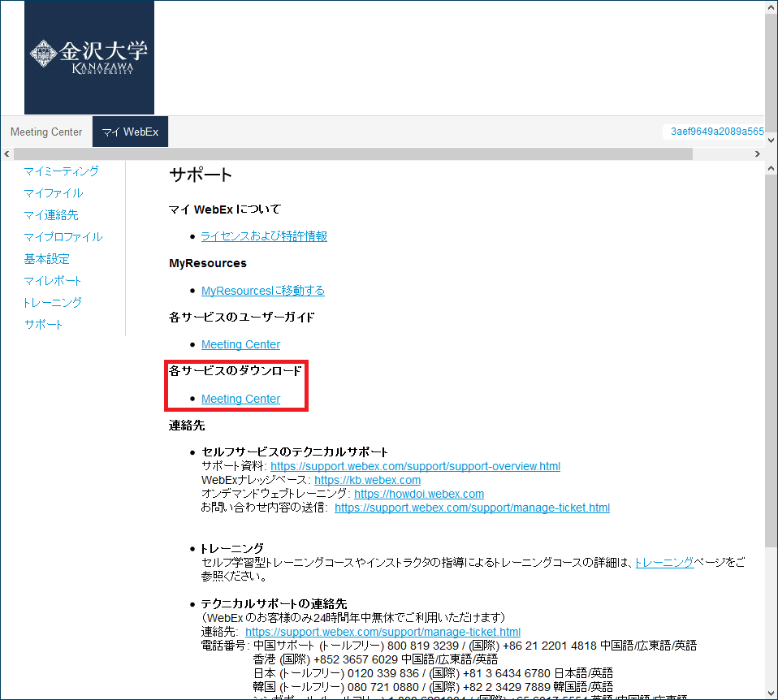Click the horizontal scrollbar thumb

pos(353,153)
